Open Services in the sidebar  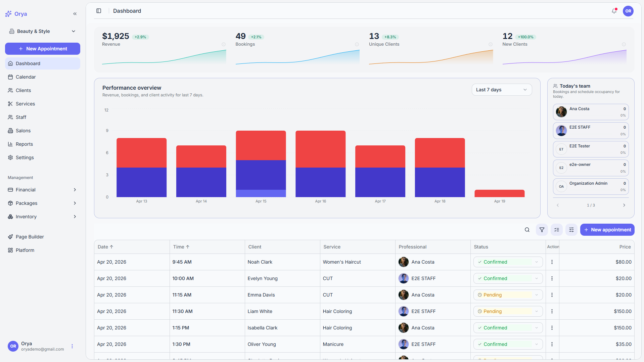tap(43, 104)
